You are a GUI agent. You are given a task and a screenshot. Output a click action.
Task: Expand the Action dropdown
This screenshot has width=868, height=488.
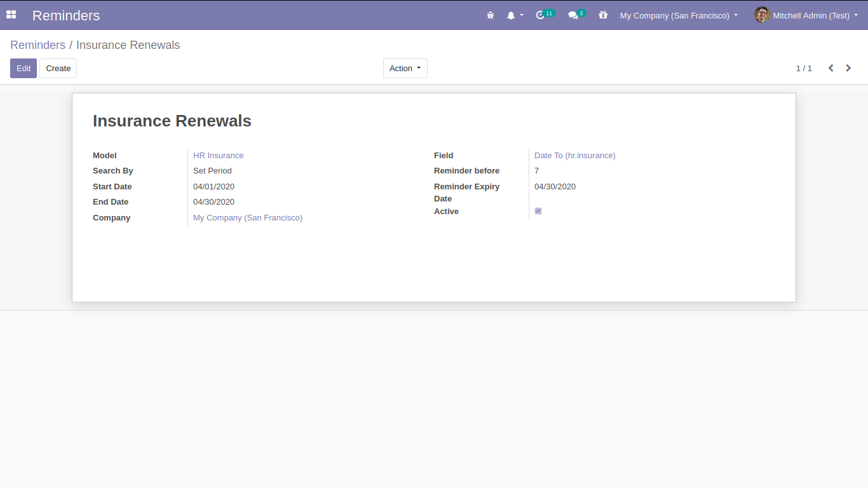[x=405, y=68]
